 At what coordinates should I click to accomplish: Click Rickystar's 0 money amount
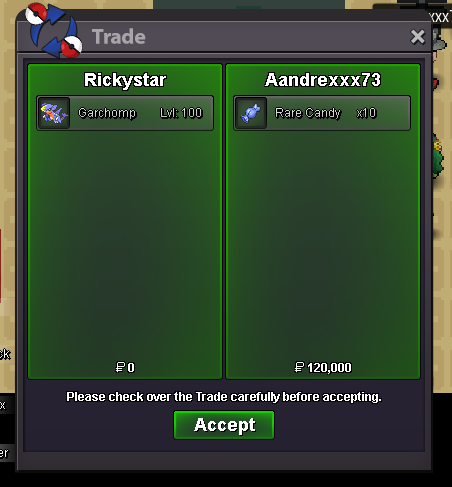(131, 368)
